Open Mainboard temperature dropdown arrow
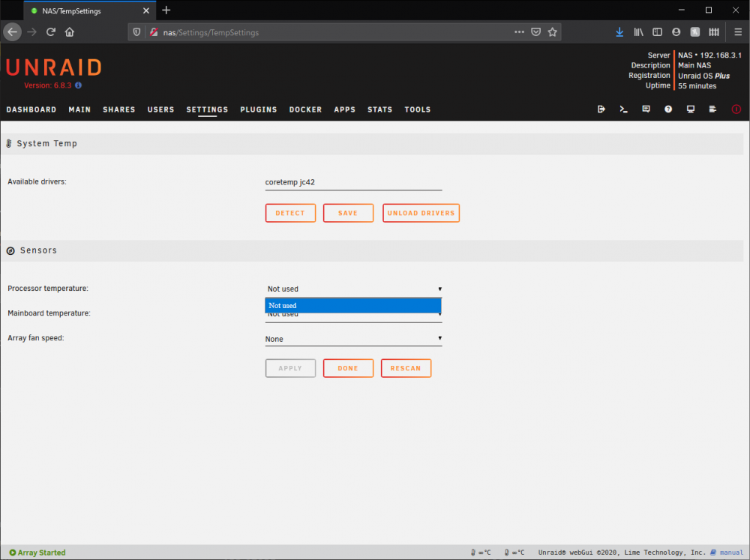This screenshot has height=560, width=750. point(439,315)
